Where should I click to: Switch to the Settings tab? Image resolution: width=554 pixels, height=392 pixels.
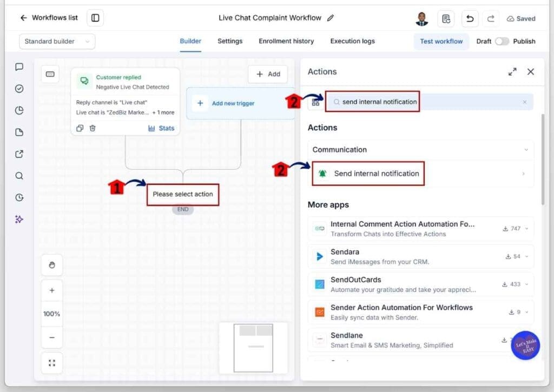tap(230, 41)
